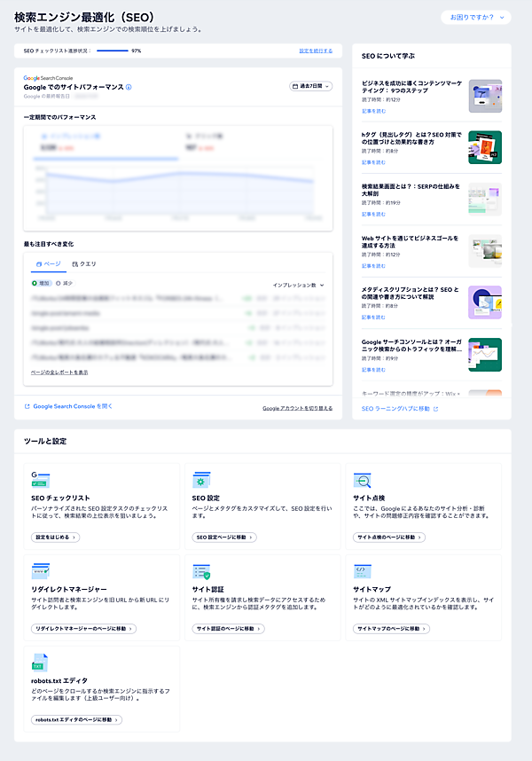Image resolution: width=532 pixels, height=761 pixels.
Task: Click the サイト点検 magnifier icon
Action: click(x=363, y=480)
